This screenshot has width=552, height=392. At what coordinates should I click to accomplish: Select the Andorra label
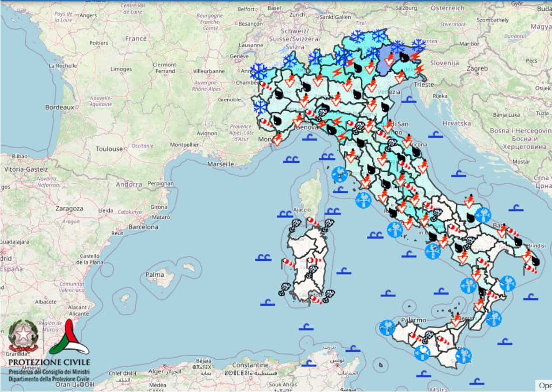pos(129,184)
